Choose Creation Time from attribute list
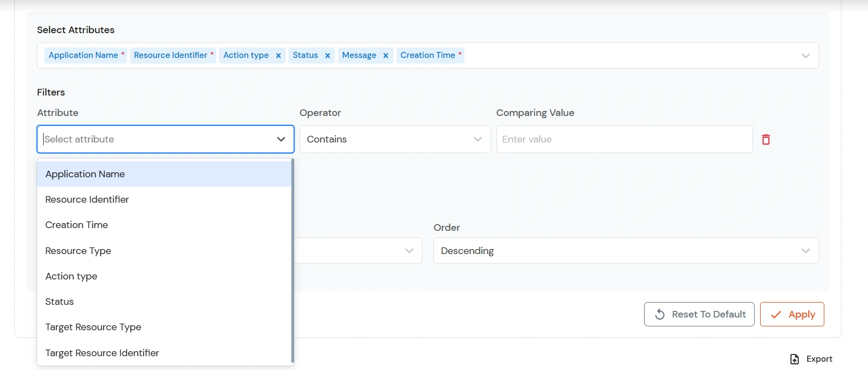The width and height of the screenshot is (868, 370). 164,225
